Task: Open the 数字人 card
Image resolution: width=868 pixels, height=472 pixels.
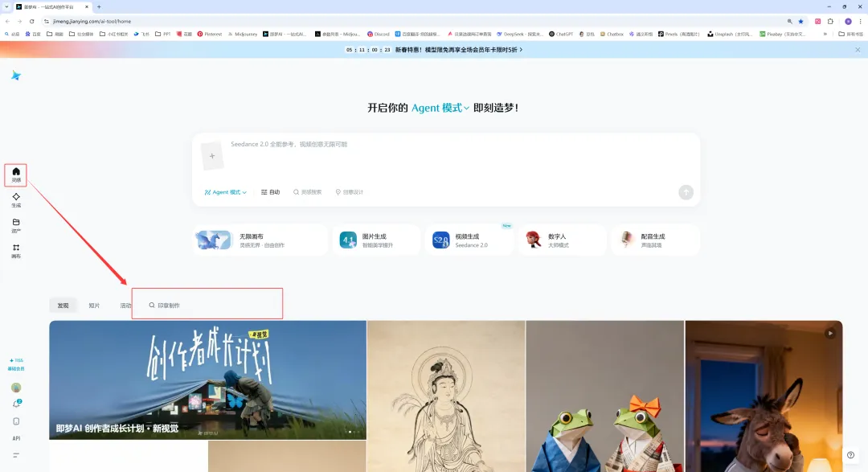Action: (x=563, y=240)
